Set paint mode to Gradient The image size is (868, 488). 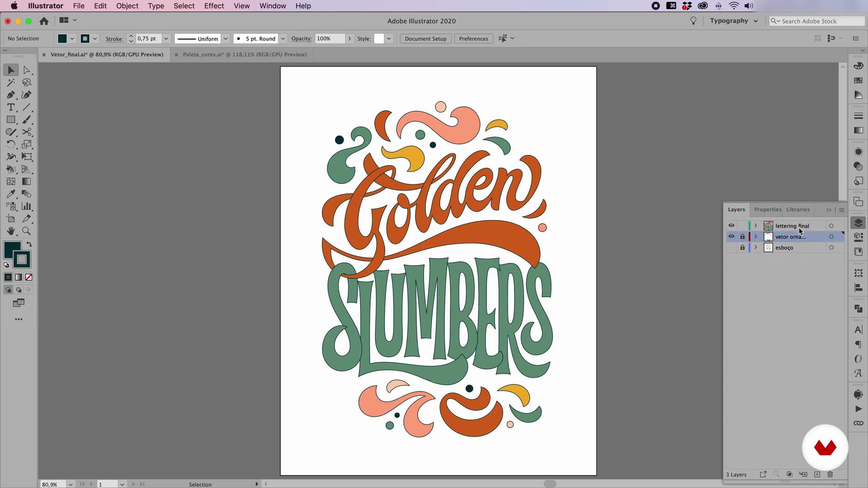tap(19, 277)
